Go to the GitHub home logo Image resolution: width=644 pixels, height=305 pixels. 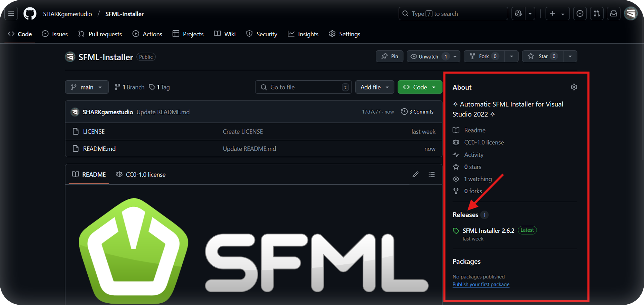(30, 14)
